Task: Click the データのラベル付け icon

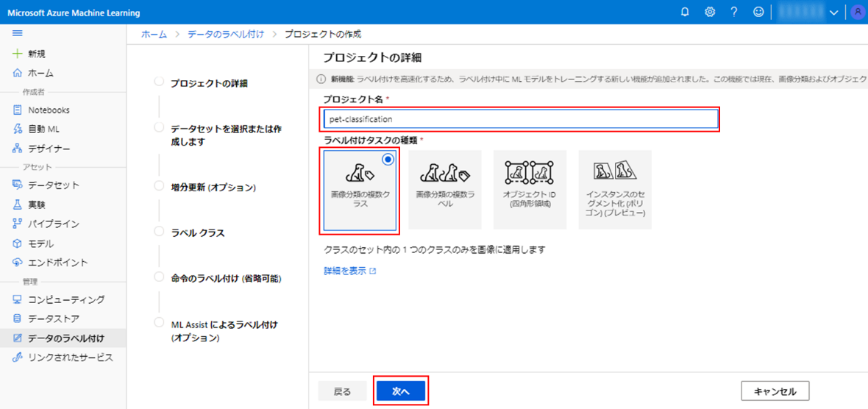Action: pyautogui.click(x=17, y=338)
